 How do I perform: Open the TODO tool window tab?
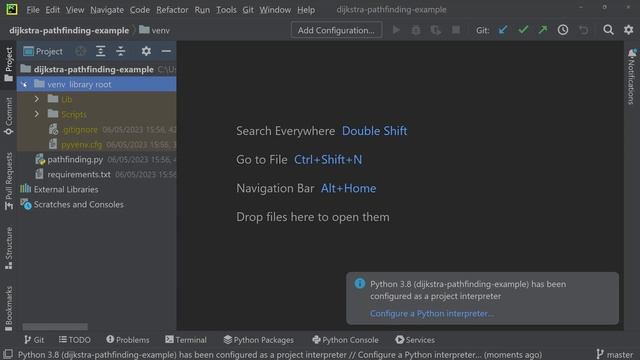coord(75,340)
